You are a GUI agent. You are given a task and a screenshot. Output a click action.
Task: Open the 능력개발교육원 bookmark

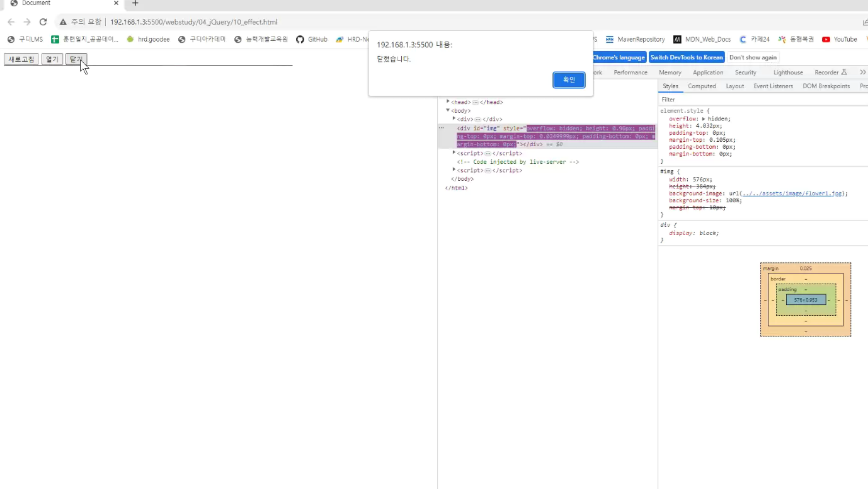click(x=261, y=39)
